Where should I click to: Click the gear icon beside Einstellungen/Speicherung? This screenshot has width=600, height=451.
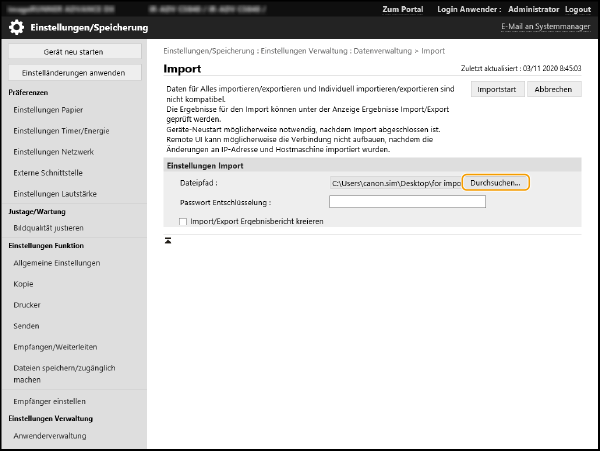pyautogui.click(x=17, y=27)
